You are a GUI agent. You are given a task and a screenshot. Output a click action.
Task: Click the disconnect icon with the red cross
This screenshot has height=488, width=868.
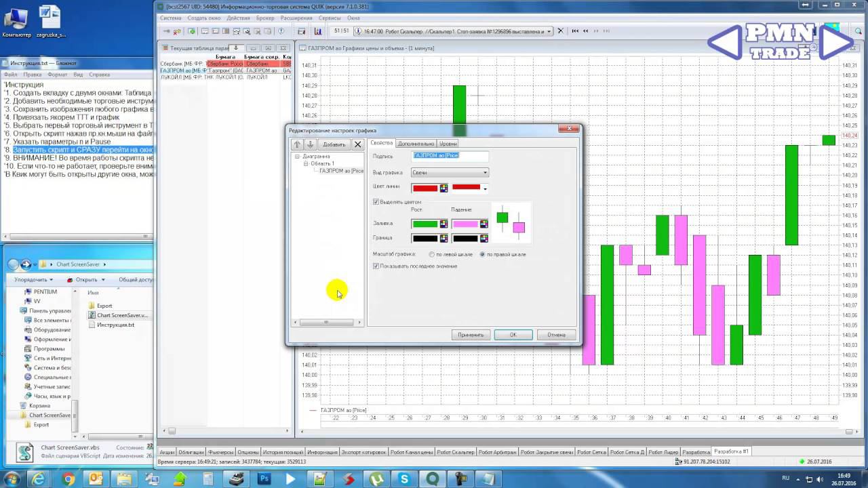click(x=178, y=31)
